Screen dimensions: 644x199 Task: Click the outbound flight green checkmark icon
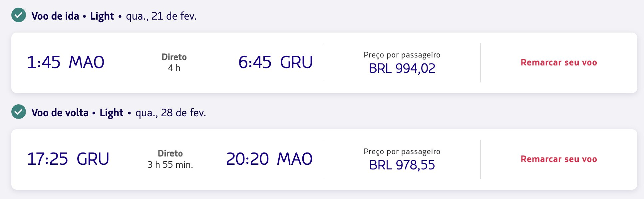point(19,15)
